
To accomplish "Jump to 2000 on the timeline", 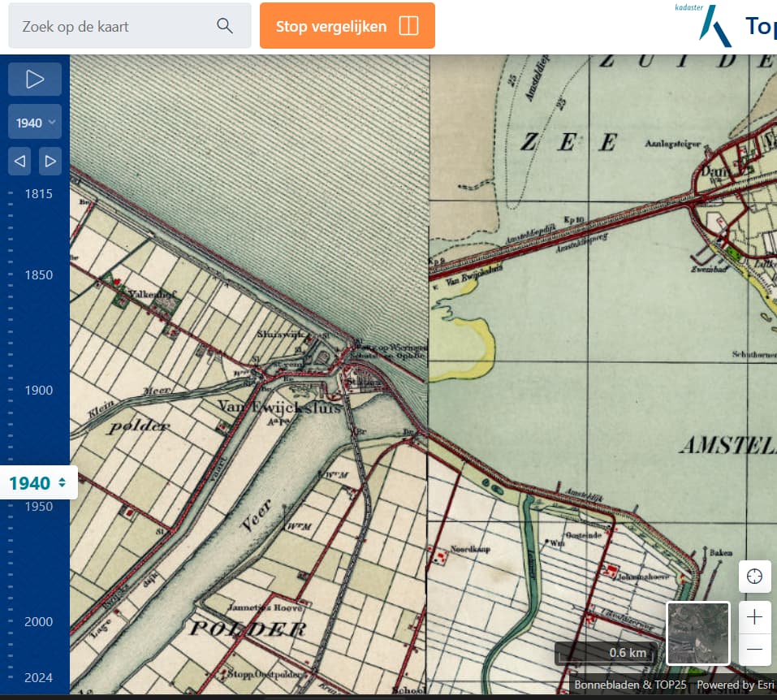I will 38,621.
